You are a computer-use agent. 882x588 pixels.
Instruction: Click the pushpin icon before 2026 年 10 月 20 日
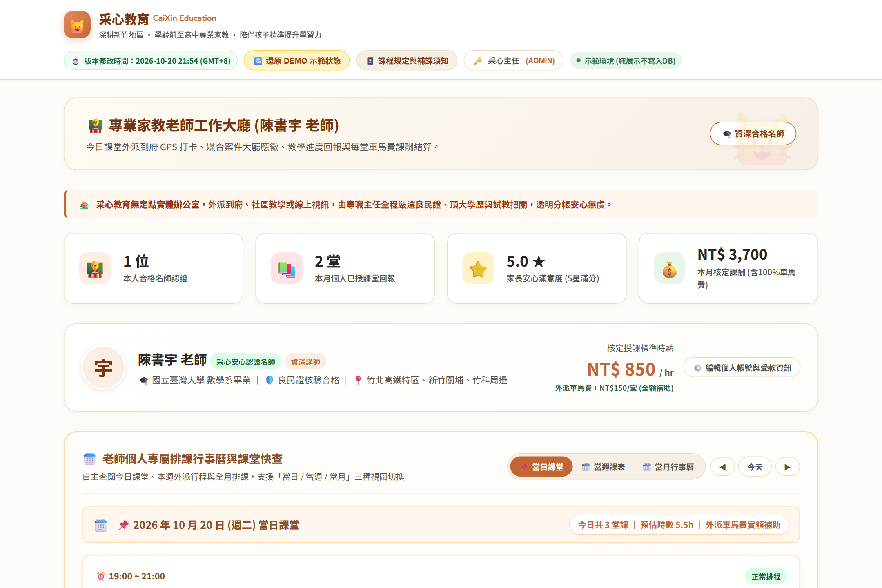click(123, 525)
